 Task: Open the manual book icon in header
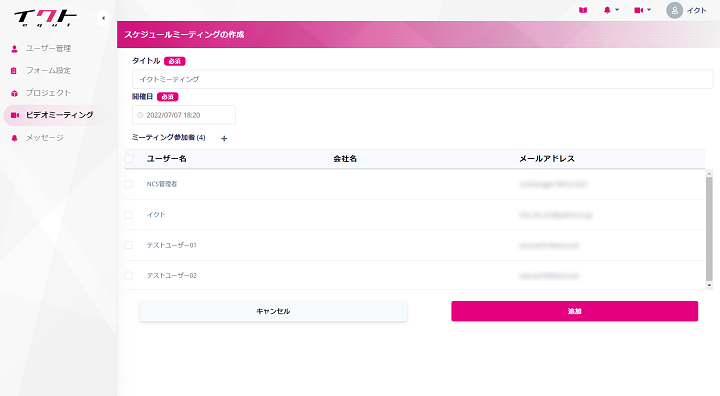click(583, 10)
